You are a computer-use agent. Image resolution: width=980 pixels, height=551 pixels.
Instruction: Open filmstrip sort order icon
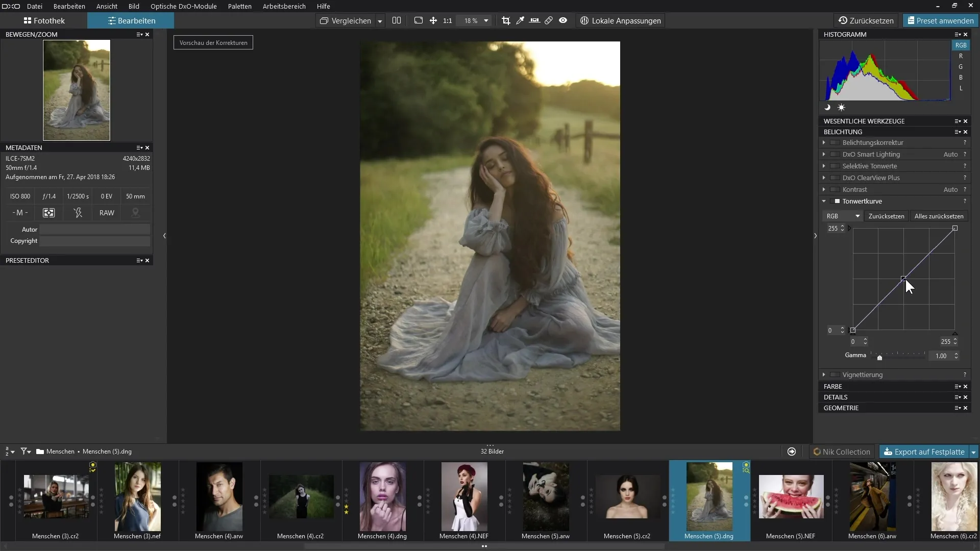point(9,452)
